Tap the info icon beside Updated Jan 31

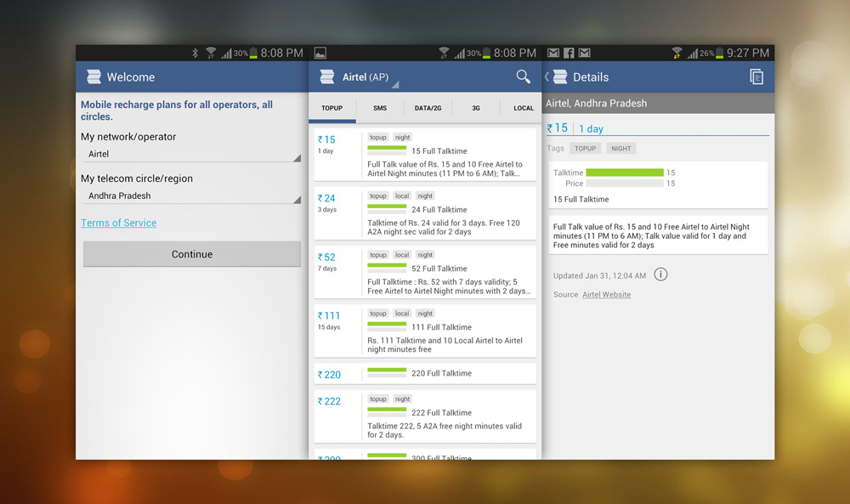[660, 275]
